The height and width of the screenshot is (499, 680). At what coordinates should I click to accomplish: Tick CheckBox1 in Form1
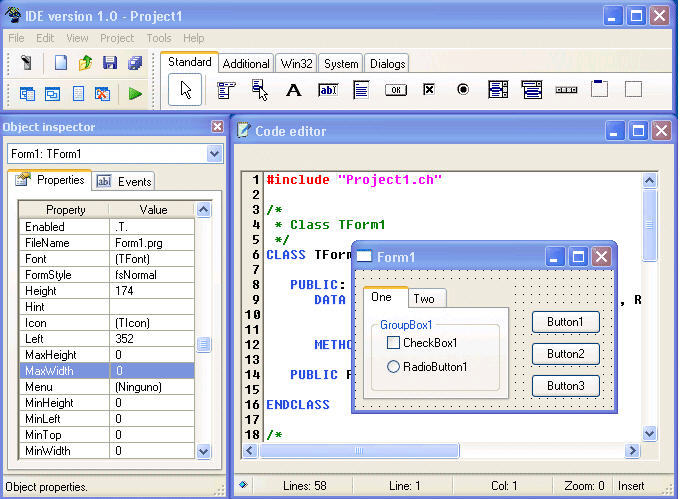coord(393,343)
